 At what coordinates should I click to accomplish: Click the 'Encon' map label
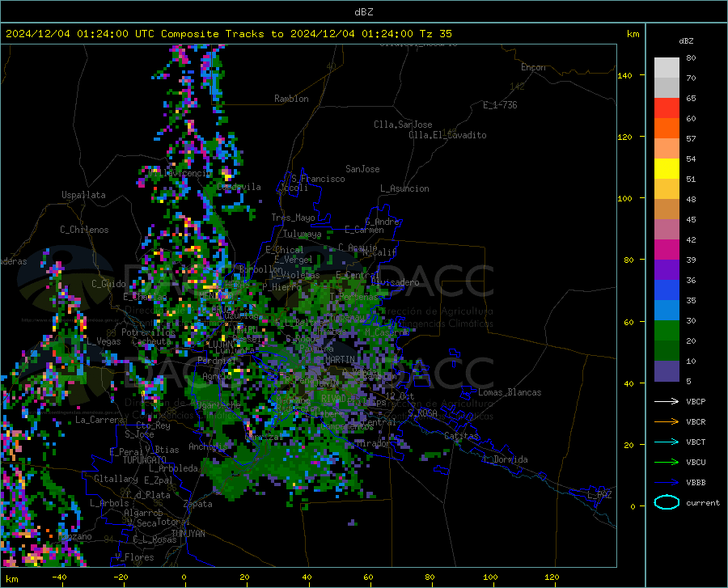click(533, 67)
